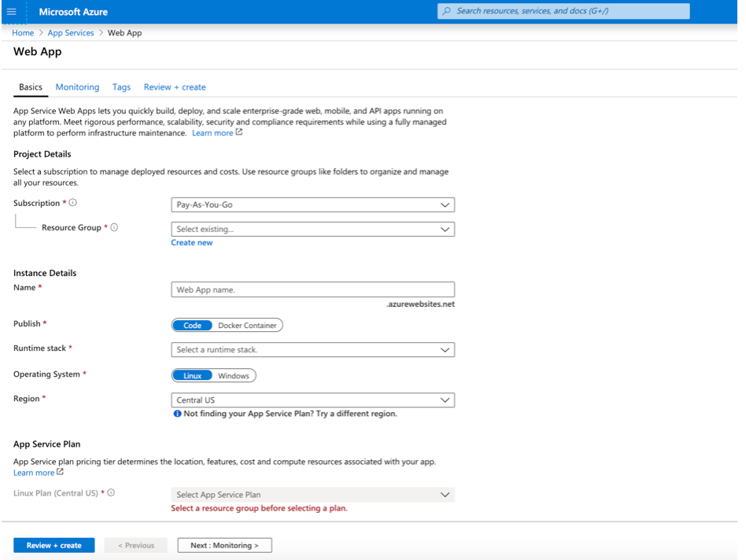Open Learn more about App Service Web Apps

[212, 132]
